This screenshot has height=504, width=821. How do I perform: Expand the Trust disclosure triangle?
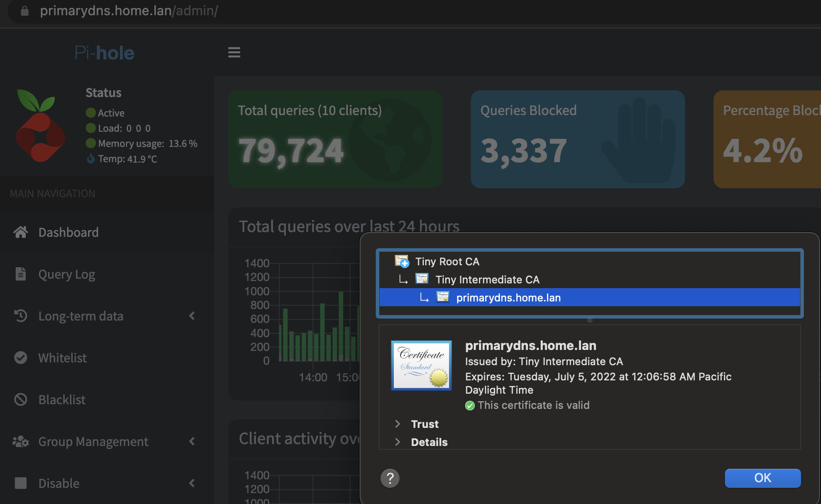398,424
